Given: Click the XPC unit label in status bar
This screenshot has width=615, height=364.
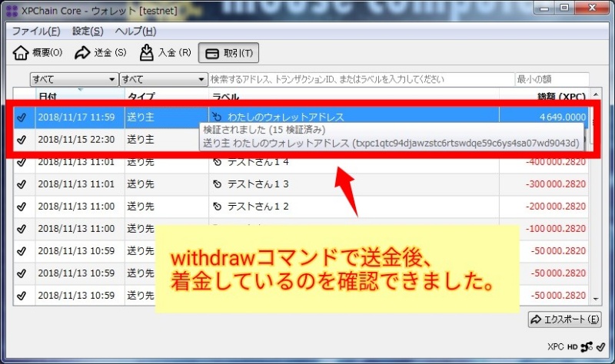Looking at the screenshot, I should click(x=555, y=347).
